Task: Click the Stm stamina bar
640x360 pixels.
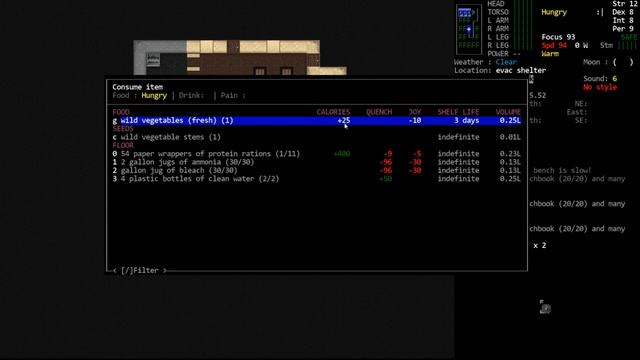Action: [x=618, y=45]
